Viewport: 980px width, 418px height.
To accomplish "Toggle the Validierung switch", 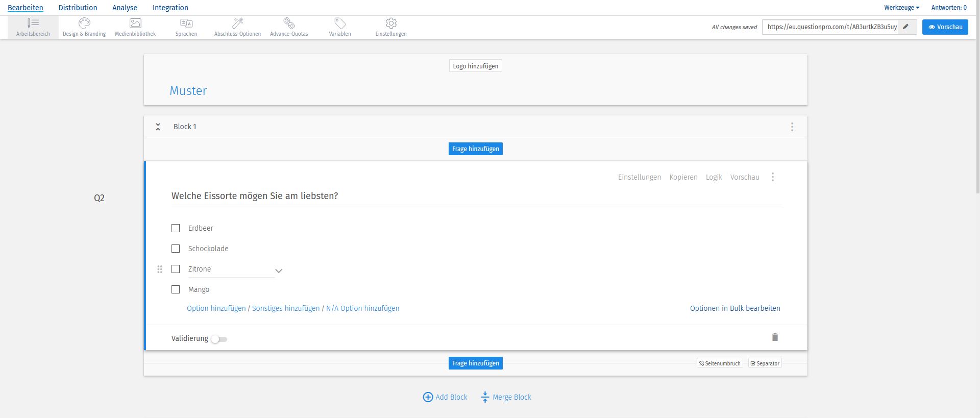I will coord(219,339).
